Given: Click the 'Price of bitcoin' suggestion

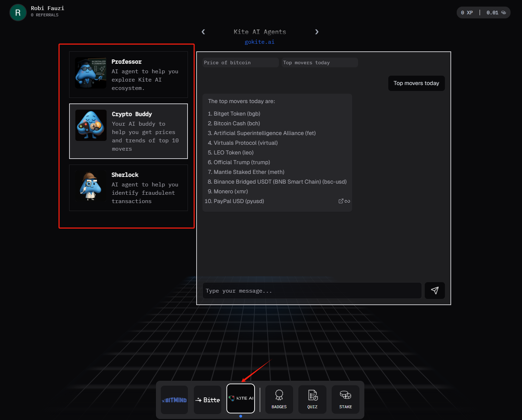Looking at the screenshot, I should click(x=240, y=62).
